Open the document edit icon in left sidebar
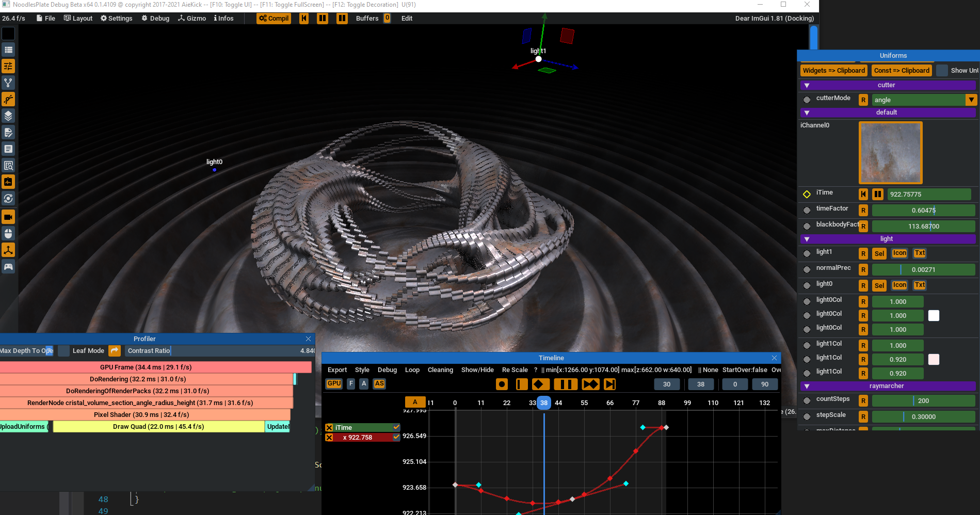Screen dimensions: 980x515 (x=8, y=133)
